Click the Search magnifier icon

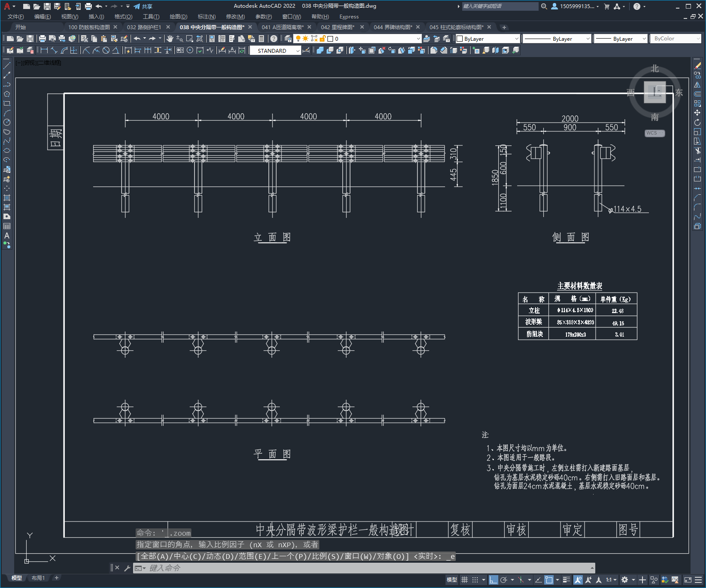[x=544, y=6]
